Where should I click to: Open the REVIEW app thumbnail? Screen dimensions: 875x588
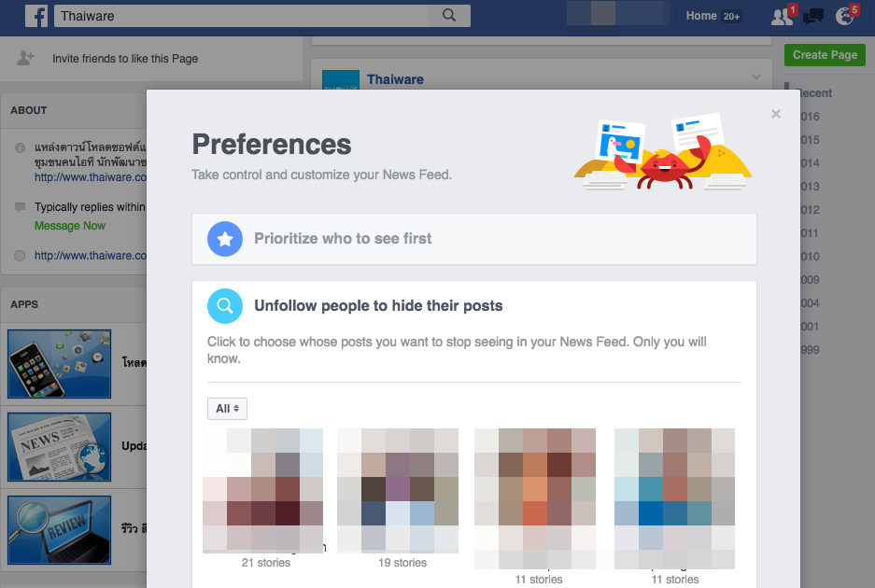pyautogui.click(x=59, y=530)
